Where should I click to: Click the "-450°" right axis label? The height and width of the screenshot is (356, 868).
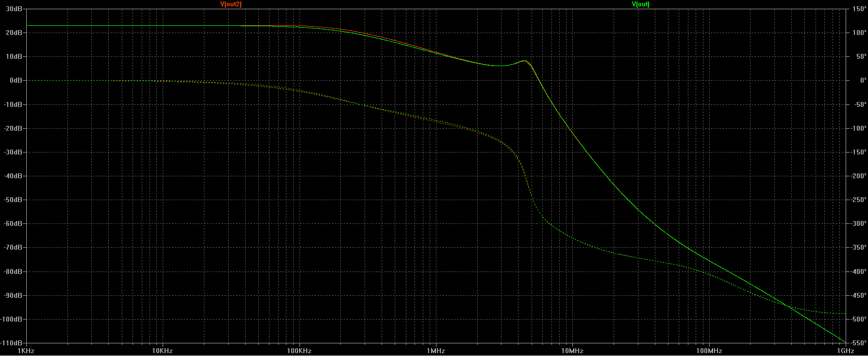pos(858,295)
